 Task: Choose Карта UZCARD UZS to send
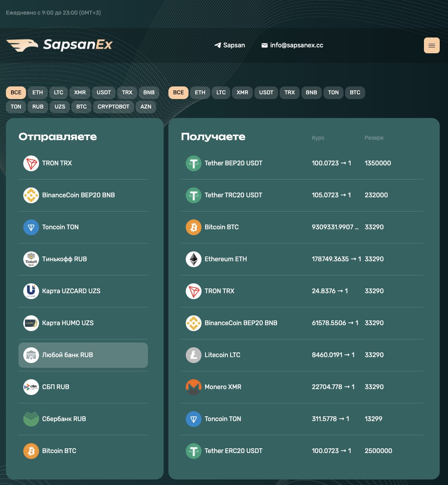pyautogui.click(x=83, y=291)
